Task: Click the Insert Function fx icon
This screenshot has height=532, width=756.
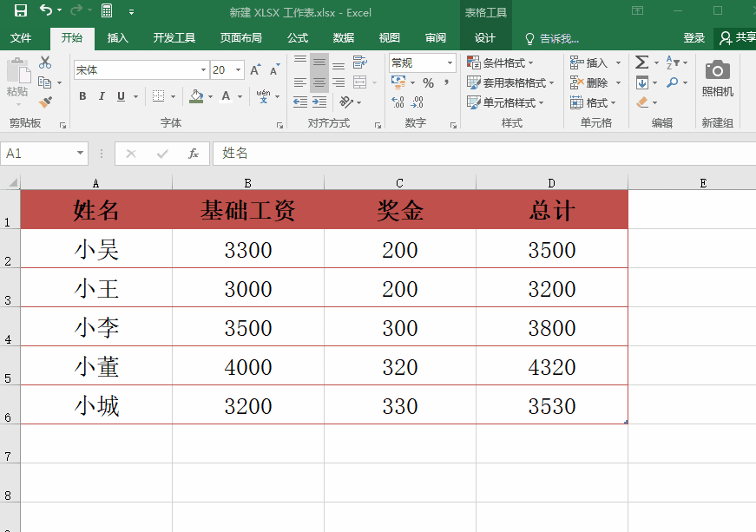Action: [194, 154]
